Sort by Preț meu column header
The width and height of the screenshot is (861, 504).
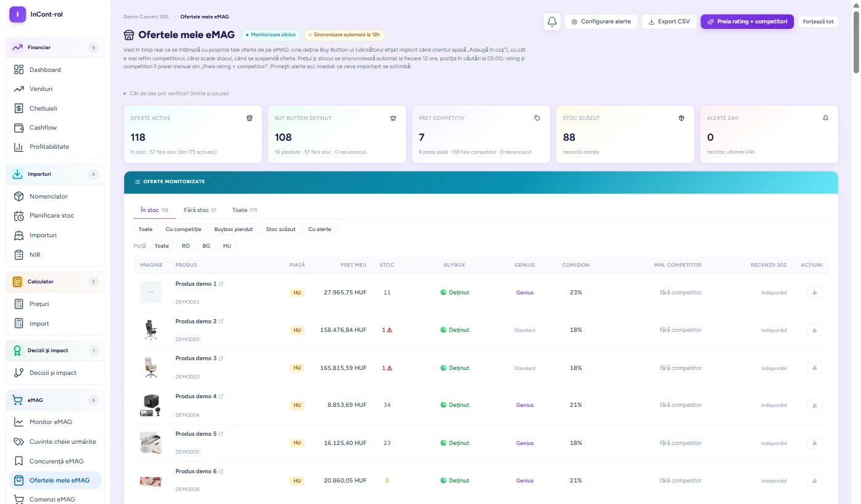354,265
